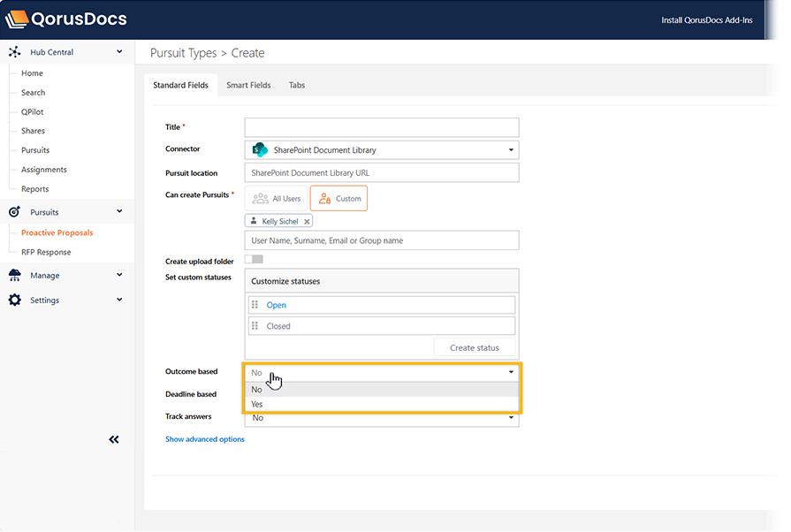The width and height of the screenshot is (791, 532).
Task: Open the Connector SharePoint dropdown
Action: (x=381, y=150)
